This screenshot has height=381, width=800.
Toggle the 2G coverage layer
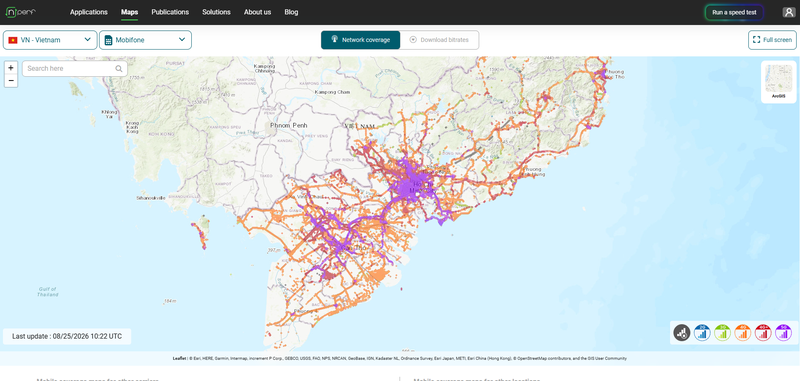tap(702, 333)
